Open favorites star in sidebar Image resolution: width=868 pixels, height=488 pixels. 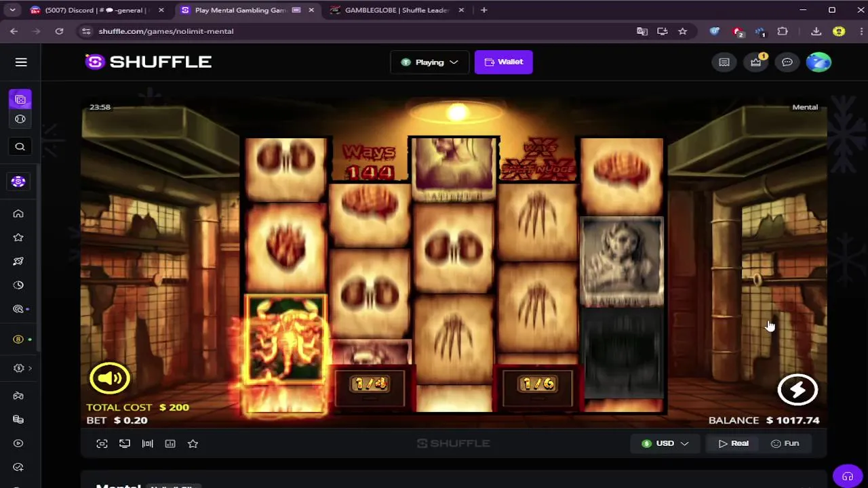point(18,238)
